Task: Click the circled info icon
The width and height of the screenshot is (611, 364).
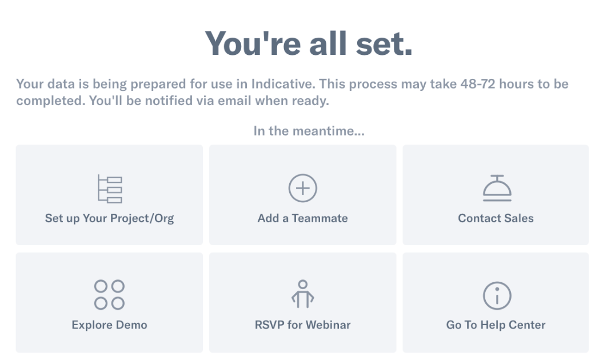Action: pos(497,296)
